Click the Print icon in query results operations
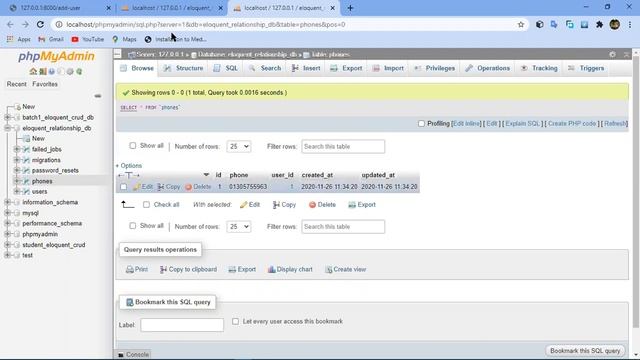 (130, 269)
